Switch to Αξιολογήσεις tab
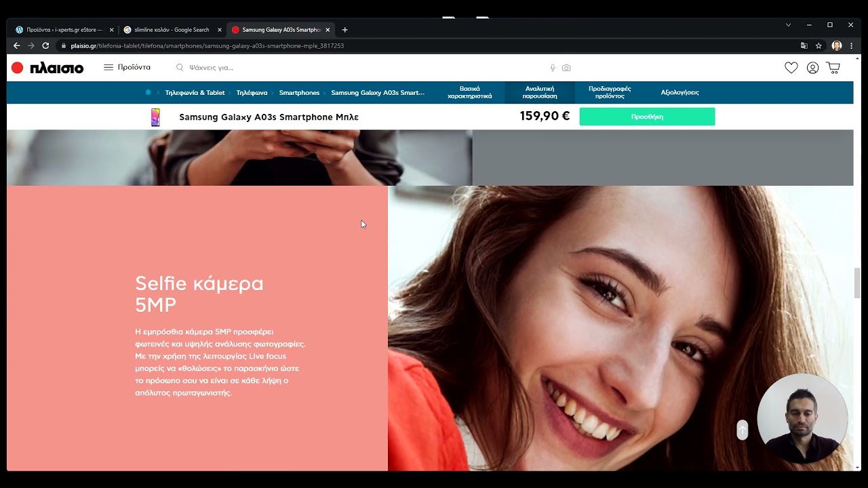Image resolution: width=868 pixels, height=488 pixels. pyautogui.click(x=679, y=92)
